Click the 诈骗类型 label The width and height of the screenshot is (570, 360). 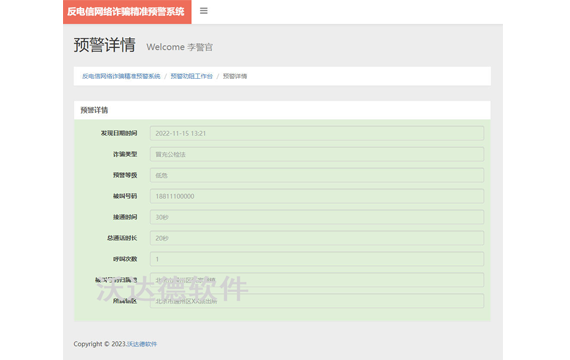click(x=125, y=154)
